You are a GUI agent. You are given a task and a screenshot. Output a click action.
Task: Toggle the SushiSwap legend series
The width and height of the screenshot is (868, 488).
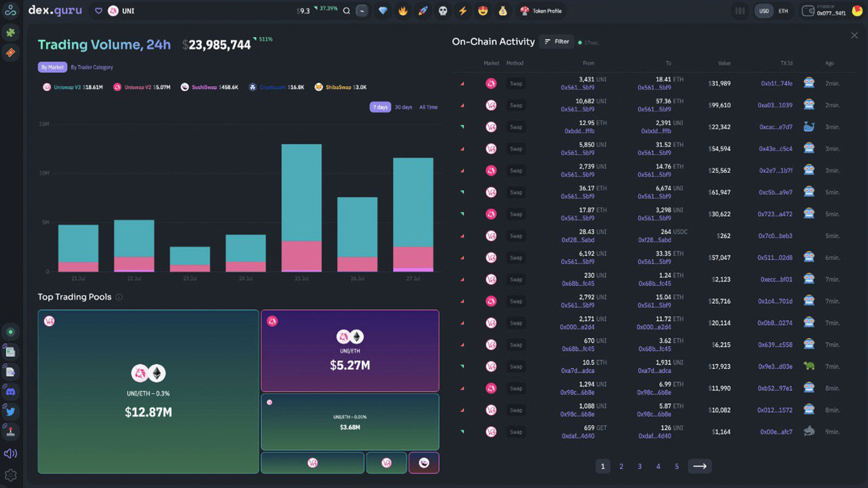tap(209, 87)
